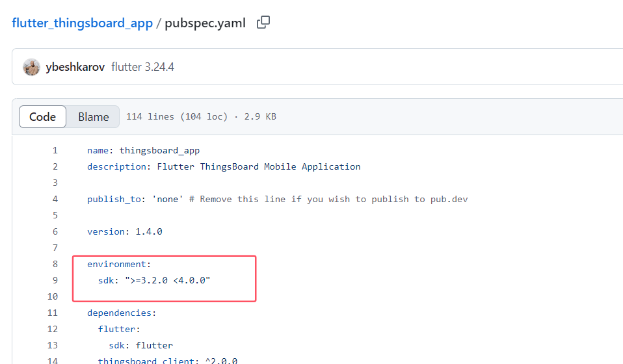Click the 'name: thingsboard_app' code line

tap(144, 150)
